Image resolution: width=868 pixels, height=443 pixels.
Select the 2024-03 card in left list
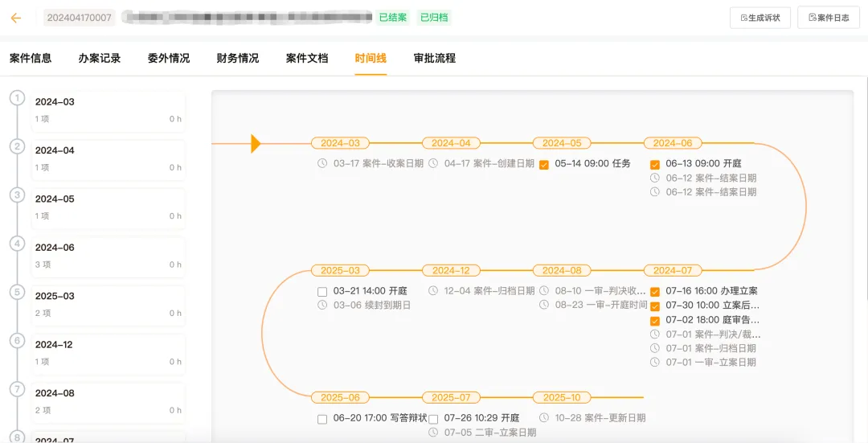tap(108, 110)
